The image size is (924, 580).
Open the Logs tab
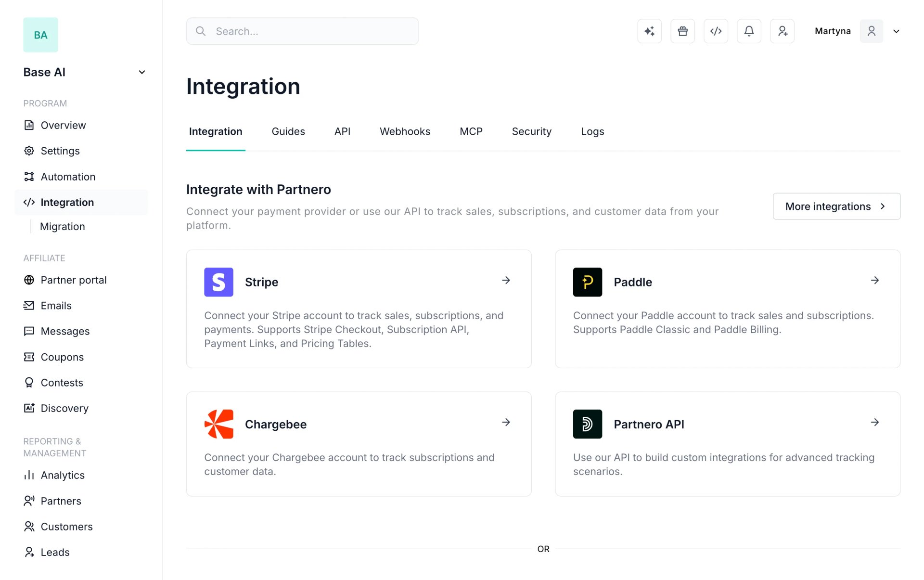point(592,131)
